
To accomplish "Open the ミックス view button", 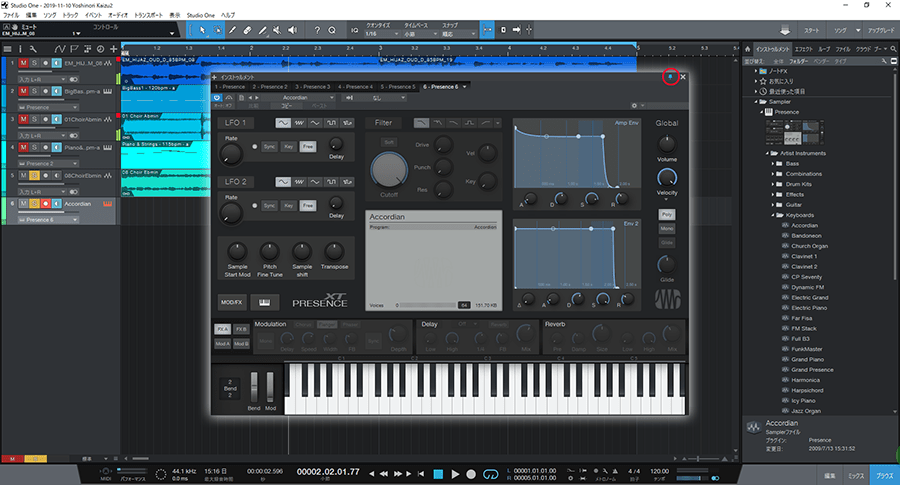I will click(x=856, y=476).
